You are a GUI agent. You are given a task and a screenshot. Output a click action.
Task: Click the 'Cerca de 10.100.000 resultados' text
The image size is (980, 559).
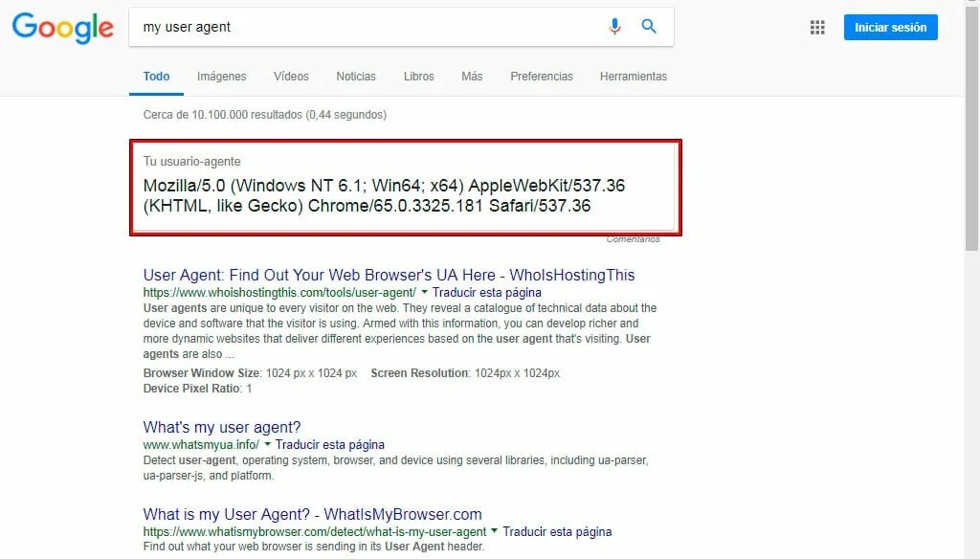265,115
